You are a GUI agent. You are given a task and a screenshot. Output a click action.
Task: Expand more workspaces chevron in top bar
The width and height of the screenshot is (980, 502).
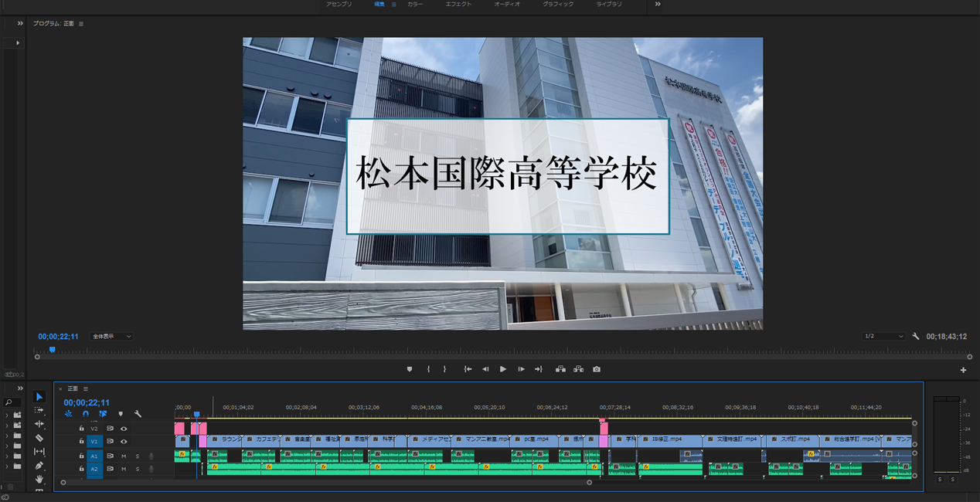(x=658, y=4)
